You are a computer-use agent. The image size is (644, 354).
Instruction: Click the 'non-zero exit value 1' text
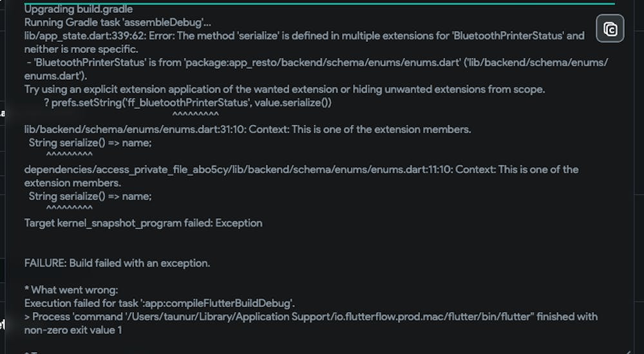[x=73, y=330]
